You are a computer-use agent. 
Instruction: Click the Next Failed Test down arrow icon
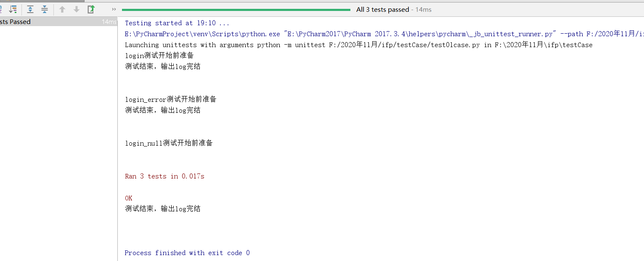coord(77,9)
